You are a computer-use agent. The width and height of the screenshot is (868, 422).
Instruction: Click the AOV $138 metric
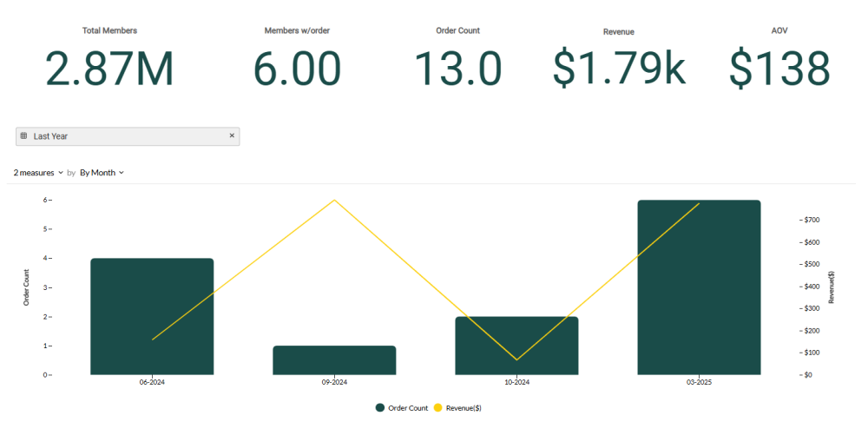(x=779, y=69)
